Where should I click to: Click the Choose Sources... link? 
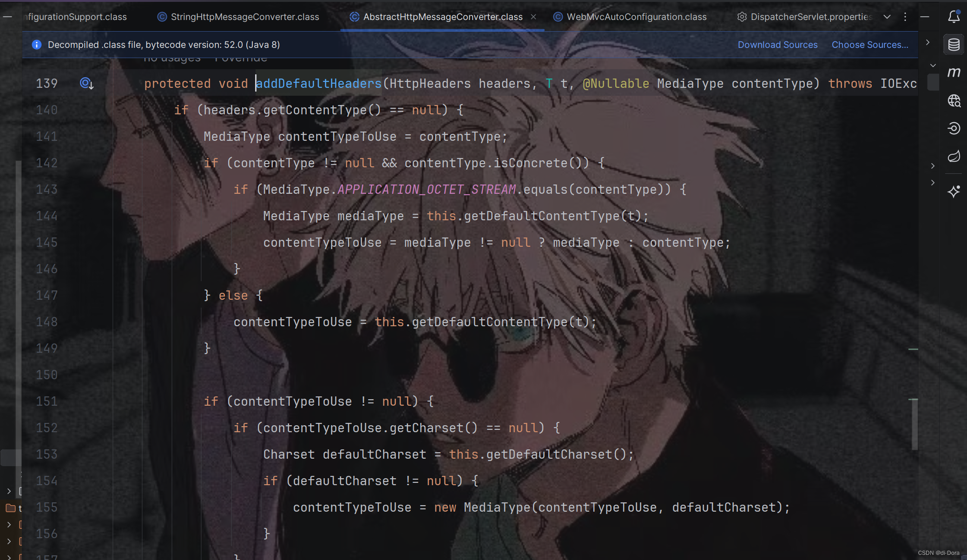click(869, 45)
